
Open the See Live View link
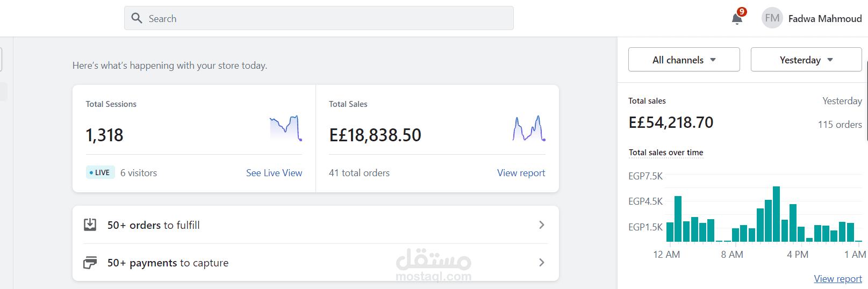coord(274,173)
